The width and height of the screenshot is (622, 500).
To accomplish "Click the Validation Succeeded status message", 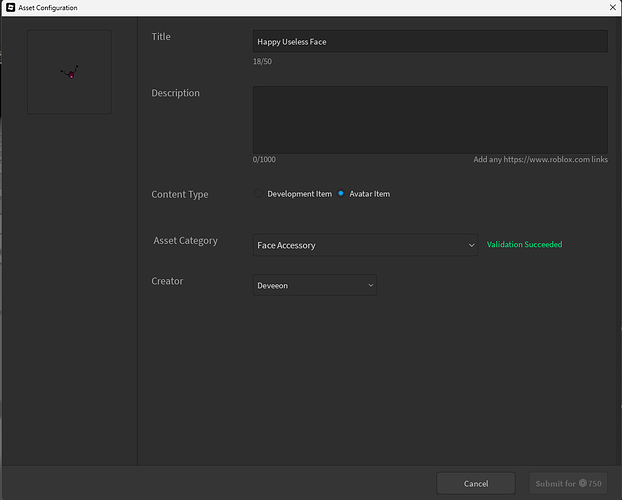I will pos(524,245).
